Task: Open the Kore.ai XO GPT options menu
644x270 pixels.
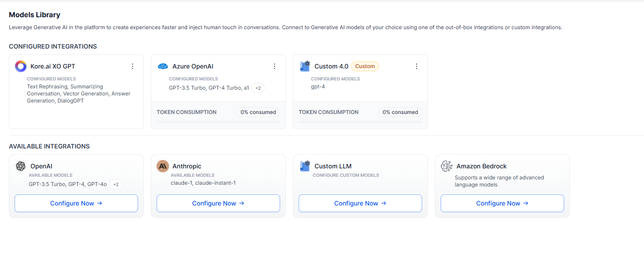Action: tap(132, 66)
